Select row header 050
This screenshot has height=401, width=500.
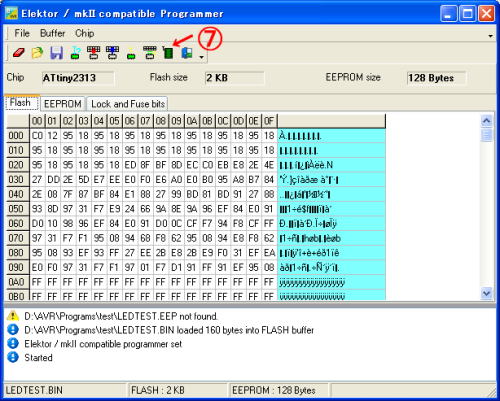coord(18,209)
